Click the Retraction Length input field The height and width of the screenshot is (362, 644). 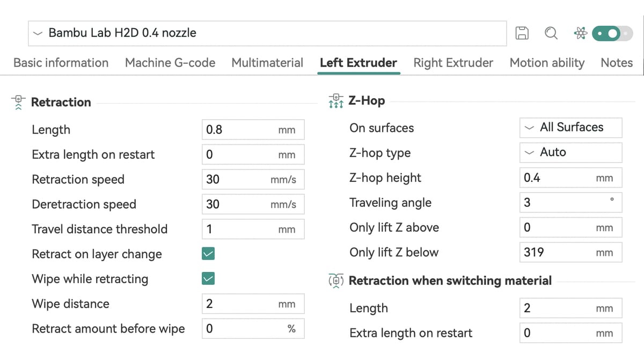point(253,130)
